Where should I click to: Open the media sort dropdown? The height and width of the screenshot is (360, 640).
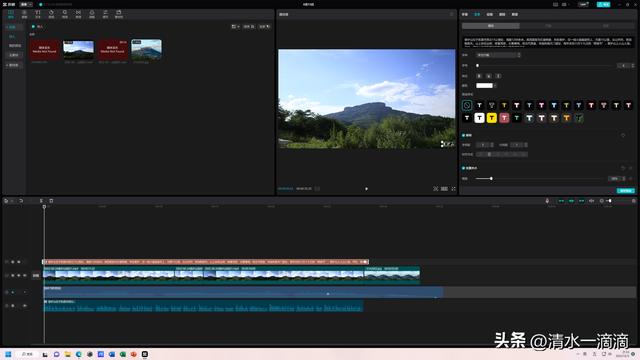point(249,27)
